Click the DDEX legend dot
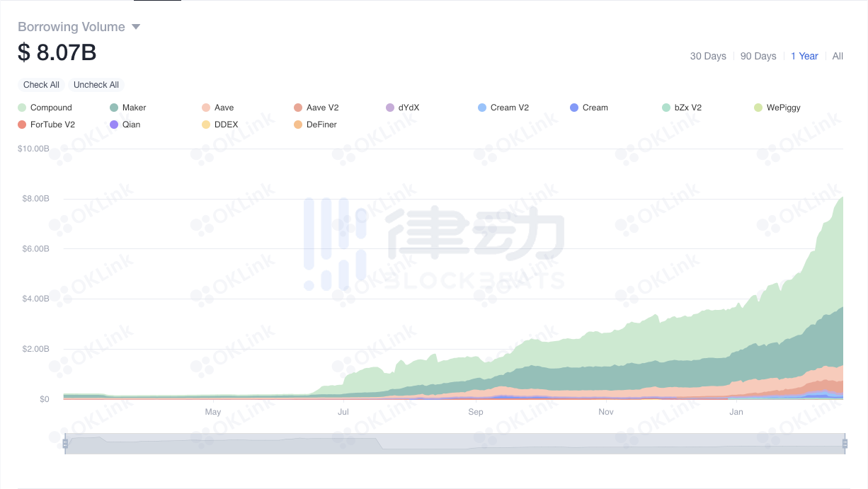The height and width of the screenshot is (489, 868). pos(206,125)
